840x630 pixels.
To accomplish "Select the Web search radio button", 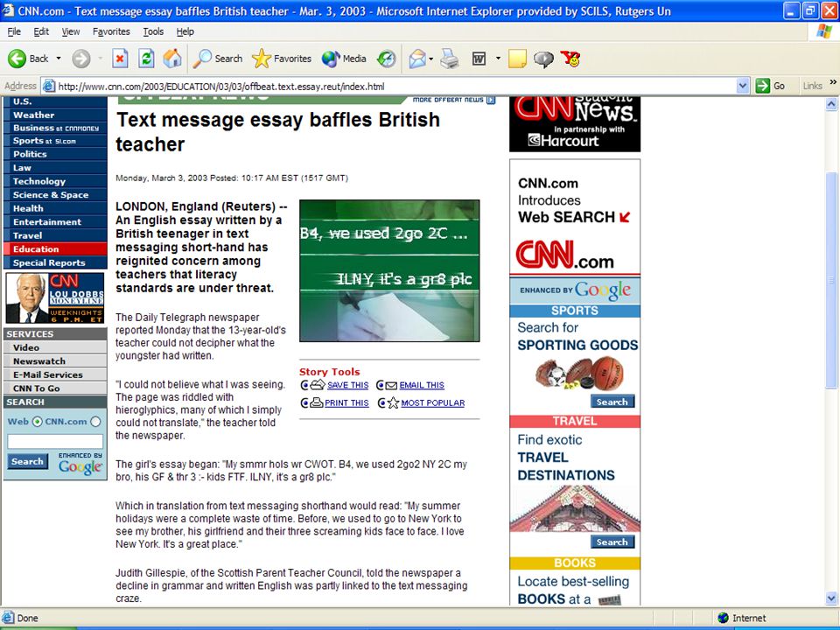I will tap(37, 422).
